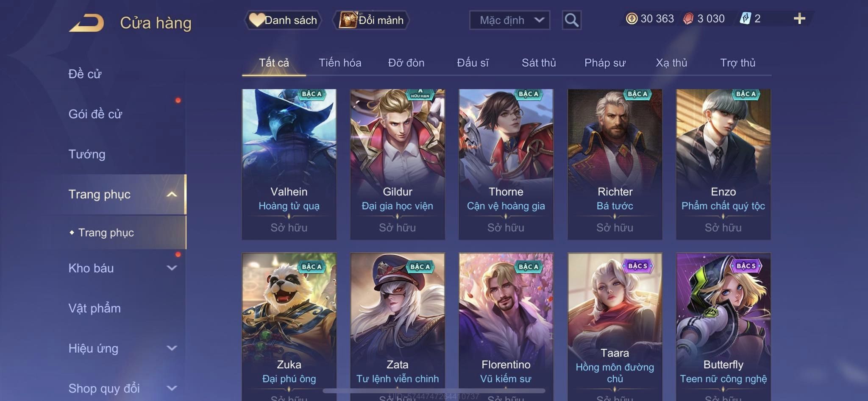Open the search magnifier icon
868x401 pixels.
click(571, 20)
